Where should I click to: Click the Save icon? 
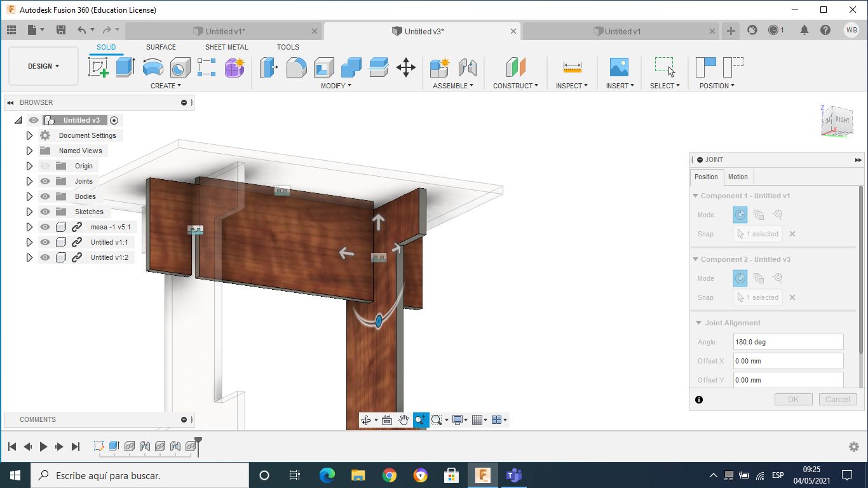(61, 30)
